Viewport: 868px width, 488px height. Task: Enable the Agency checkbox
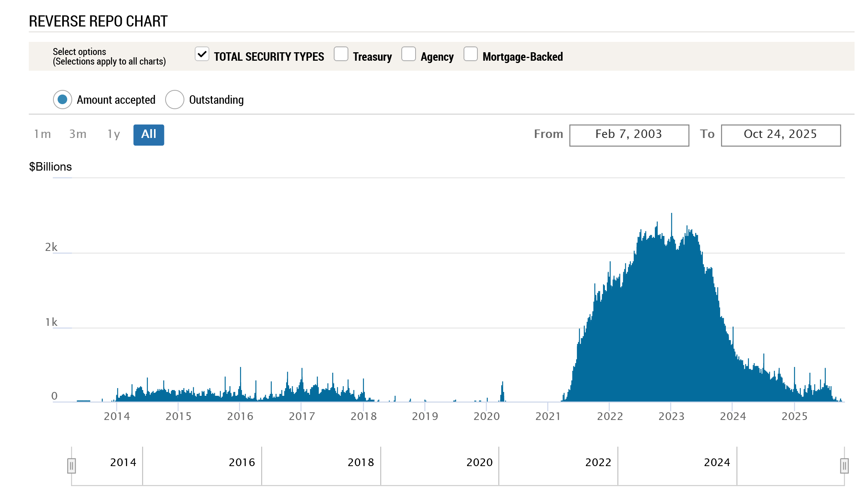click(x=408, y=54)
